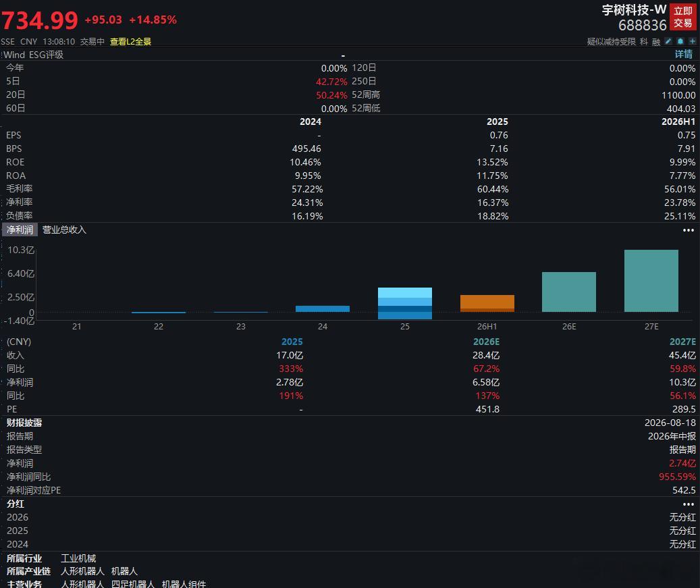Open 人形机器人 in 所属产业链 row
The height and width of the screenshot is (588, 700).
coord(82,571)
